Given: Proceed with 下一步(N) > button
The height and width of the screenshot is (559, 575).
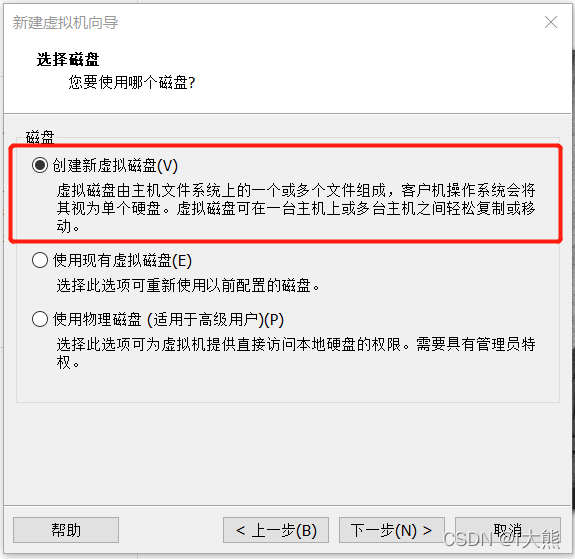Looking at the screenshot, I should click(392, 530).
